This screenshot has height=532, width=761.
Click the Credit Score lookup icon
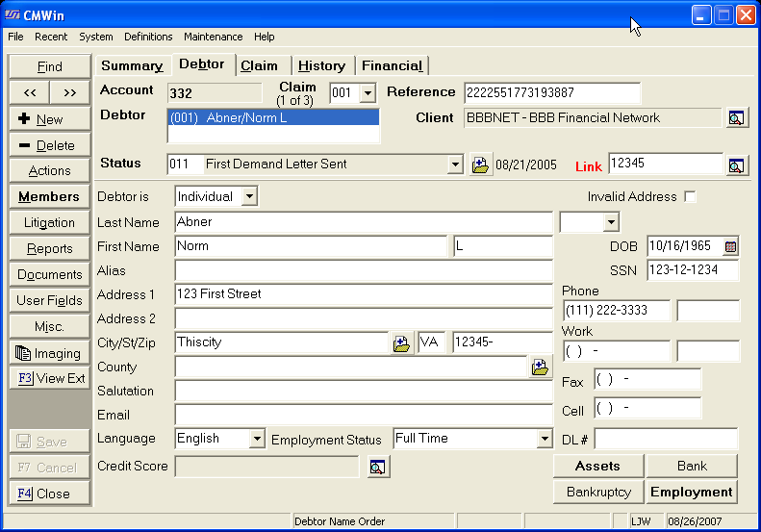pyautogui.click(x=377, y=468)
